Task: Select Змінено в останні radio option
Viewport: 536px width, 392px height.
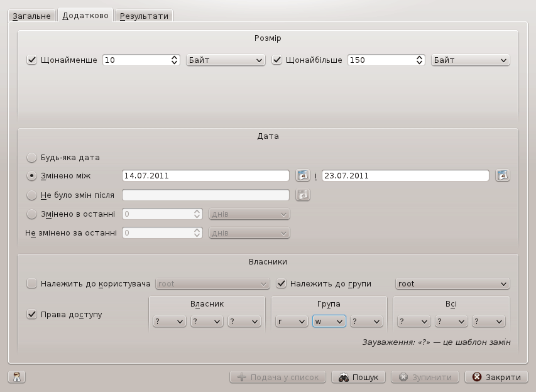Action: coord(31,214)
